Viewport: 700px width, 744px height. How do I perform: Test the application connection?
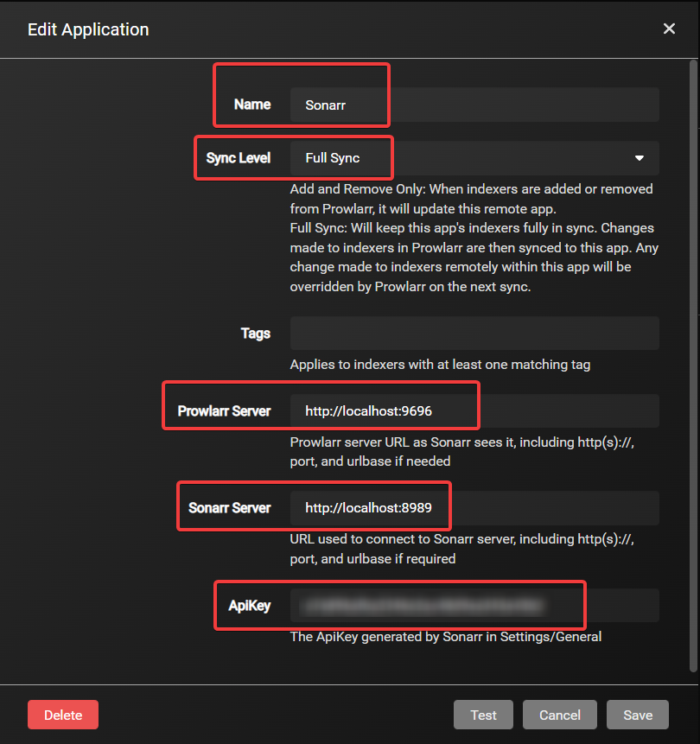483,715
